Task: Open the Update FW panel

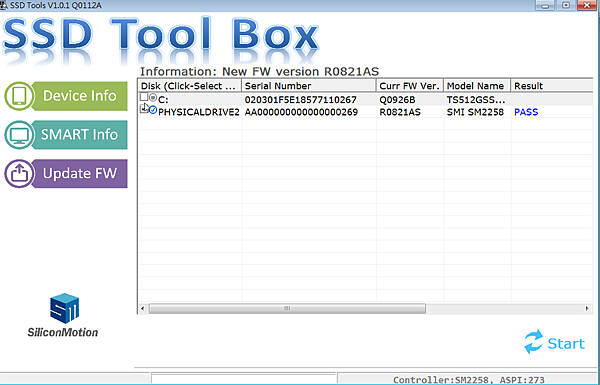Action: pos(66,173)
